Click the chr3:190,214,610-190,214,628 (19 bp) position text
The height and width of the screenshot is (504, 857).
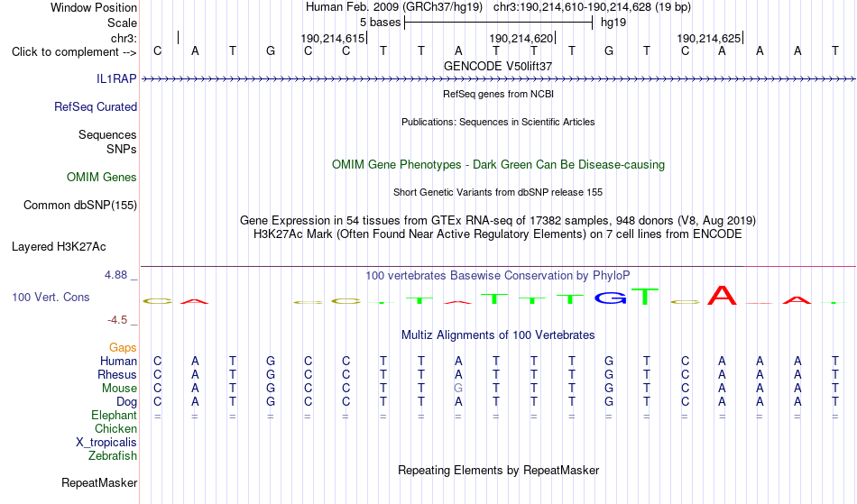592,7
